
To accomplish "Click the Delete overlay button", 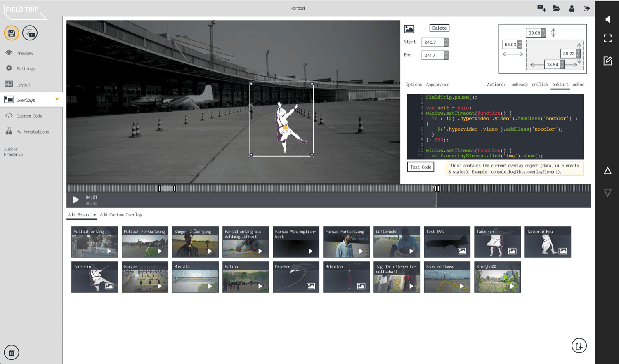I will 439,28.
